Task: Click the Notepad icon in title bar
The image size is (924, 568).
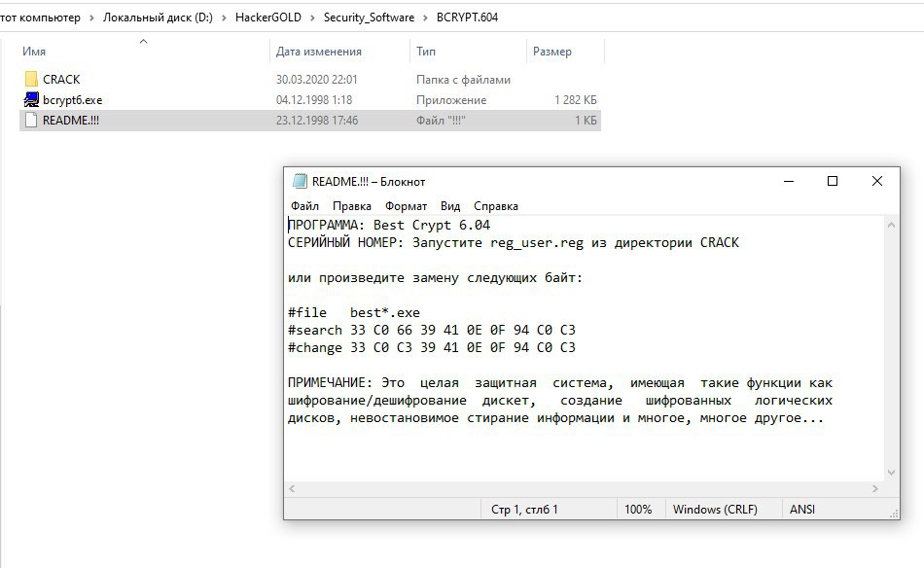Action: point(300,181)
